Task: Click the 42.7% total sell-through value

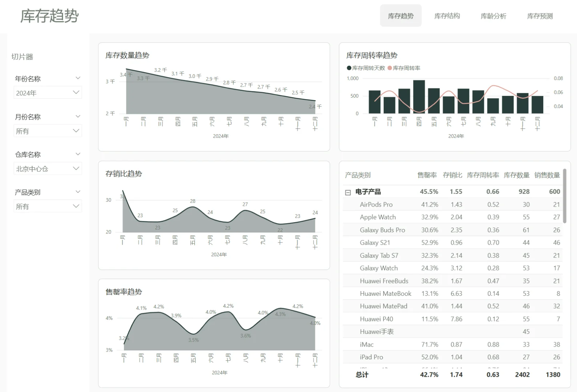Action: coord(429,375)
